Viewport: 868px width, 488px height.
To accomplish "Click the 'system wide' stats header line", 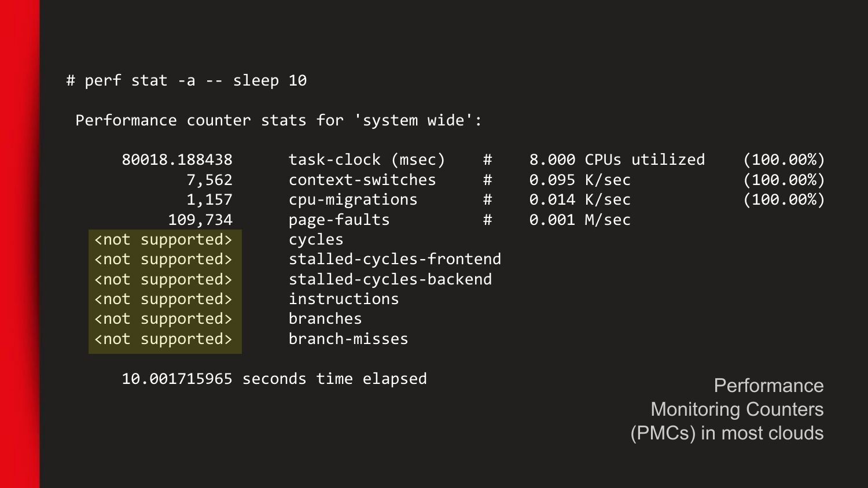I will [x=278, y=120].
